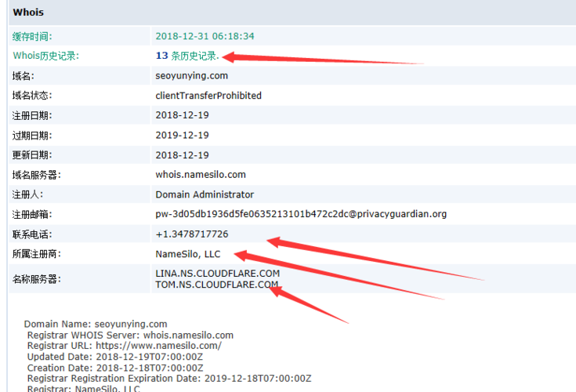
Task: Click the 缓存时间 label
Action: click(x=32, y=36)
